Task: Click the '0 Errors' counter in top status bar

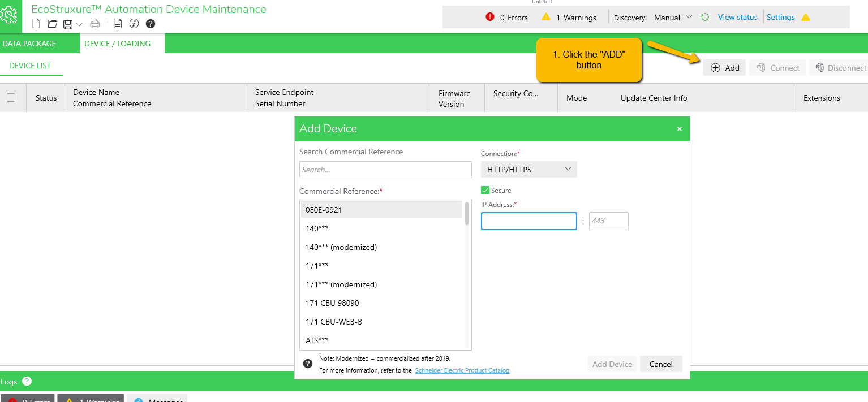Action: pos(514,18)
